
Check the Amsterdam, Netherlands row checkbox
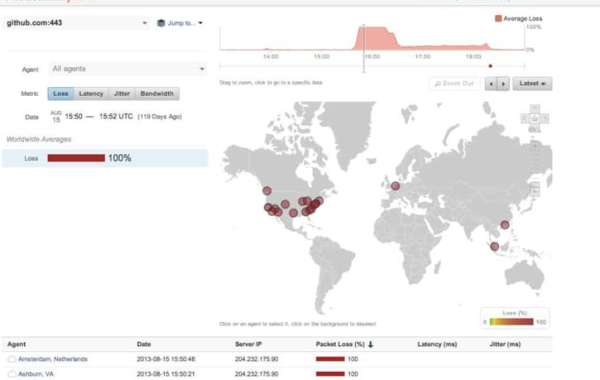[12, 359]
